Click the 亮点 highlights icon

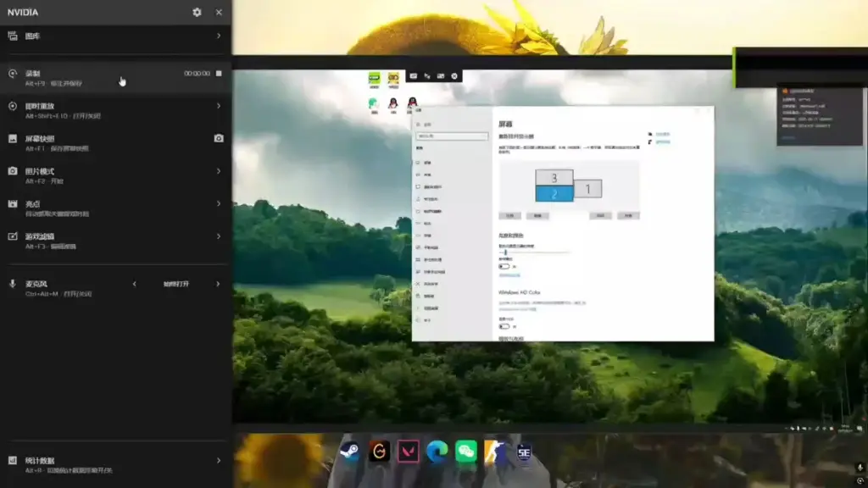click(13, 203)
